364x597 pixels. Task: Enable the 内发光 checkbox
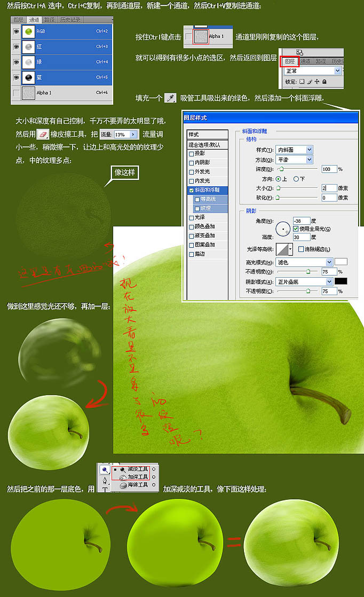tap(191, 181)
